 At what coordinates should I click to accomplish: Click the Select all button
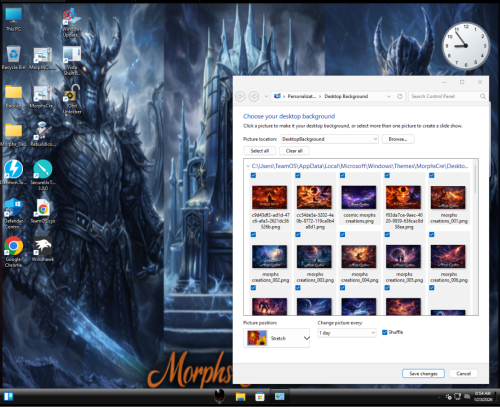click(x=260, y=151)
